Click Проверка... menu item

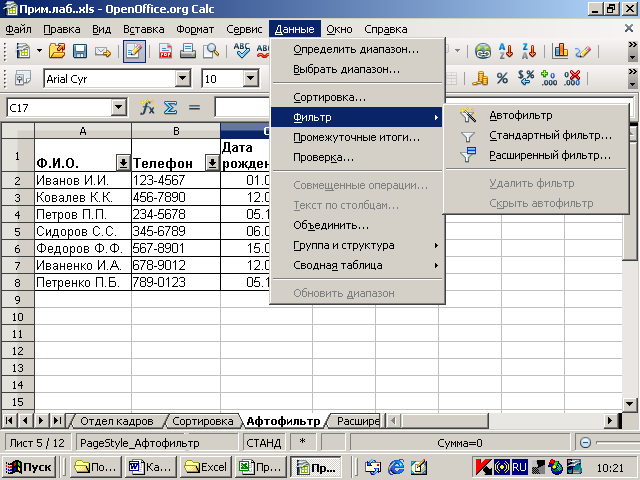tap(357, 158)
